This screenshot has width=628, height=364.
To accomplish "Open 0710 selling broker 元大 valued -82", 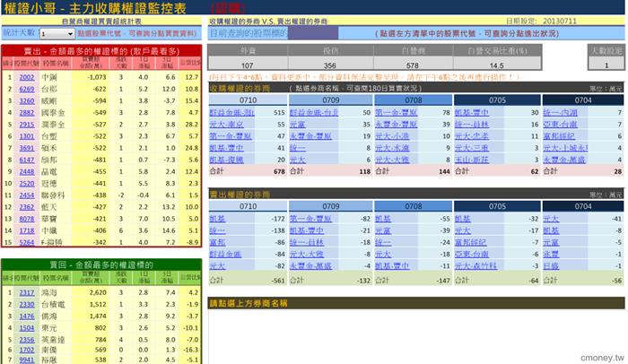I will 217,266.
